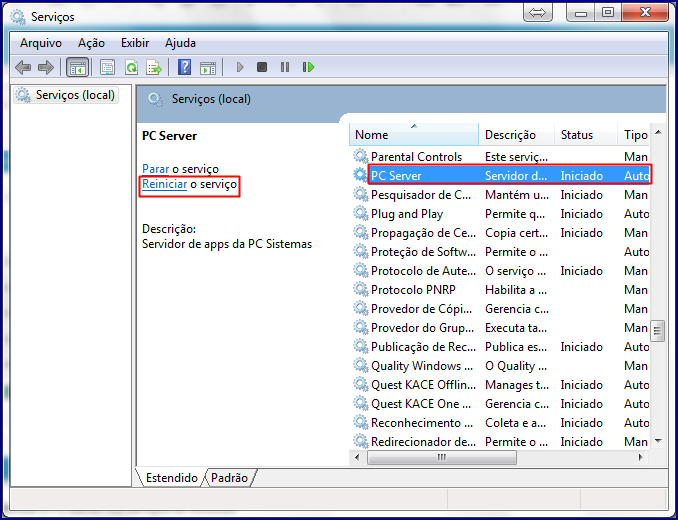This screenshot has height=520, width=678.
Task: Select the Propagação de Ce... service
Action: (x=423, y=233)
